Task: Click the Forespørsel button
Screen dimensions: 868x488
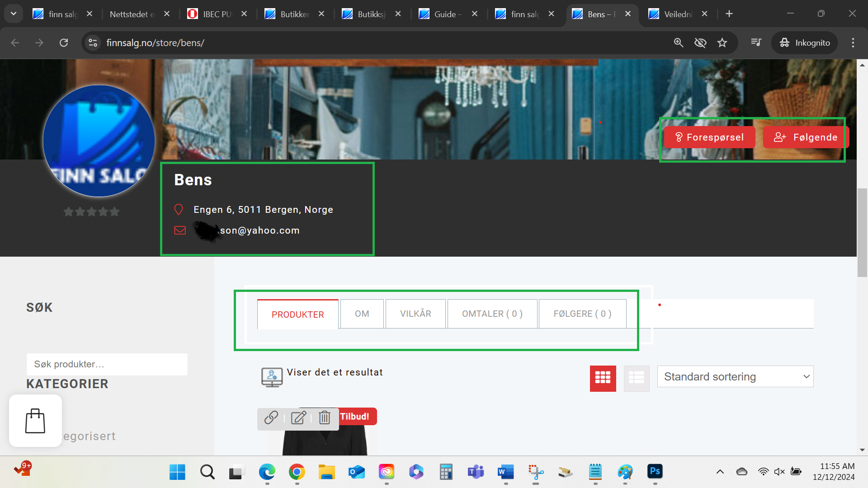Action: (709, 137)
